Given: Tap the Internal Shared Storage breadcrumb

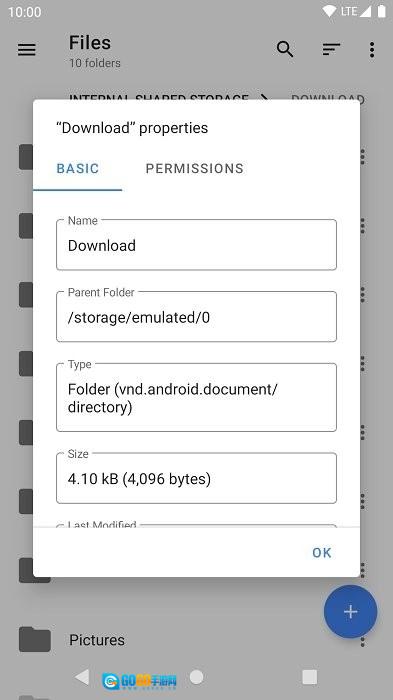Looking at the screenshot, I should click(x=159, y=97).
